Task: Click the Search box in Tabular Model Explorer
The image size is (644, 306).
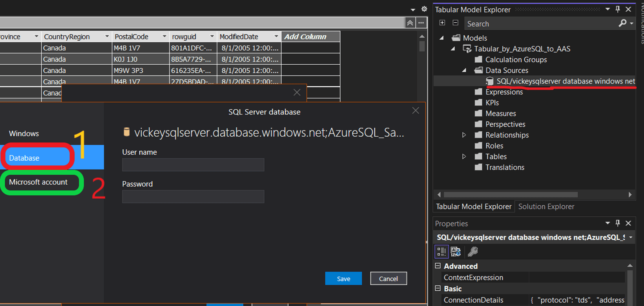Action: coord(541,24)
